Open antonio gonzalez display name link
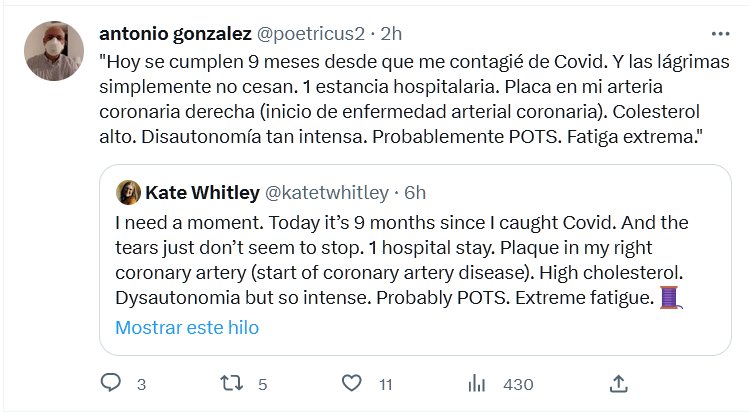The height and width of the screenshot is (412, 750). 176,34
